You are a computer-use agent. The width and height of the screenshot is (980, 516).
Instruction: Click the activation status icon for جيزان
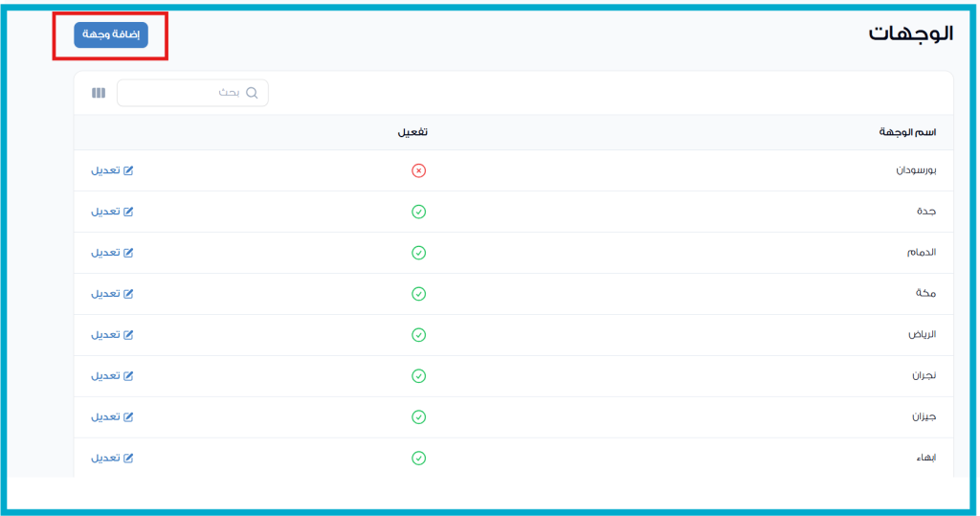tap(418, 417)
